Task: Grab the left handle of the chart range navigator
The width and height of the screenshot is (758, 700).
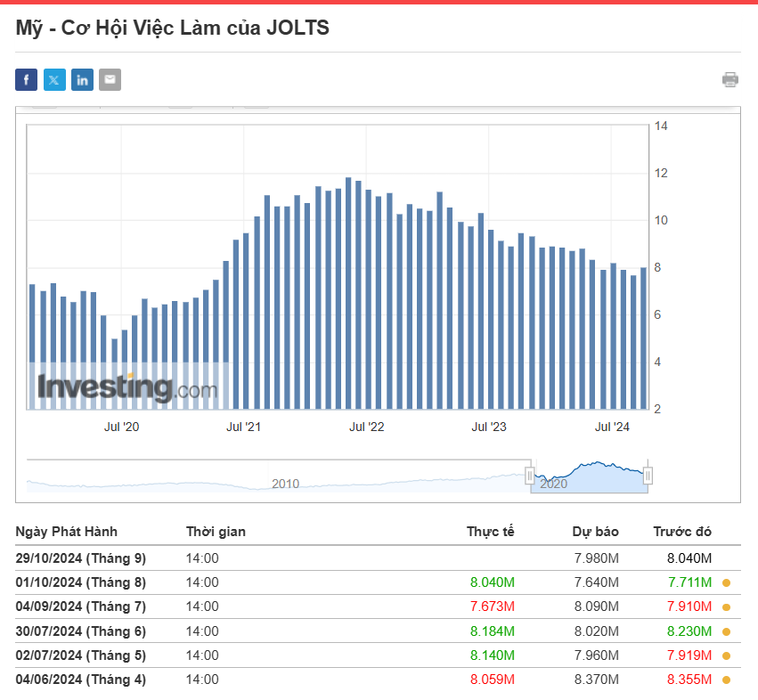Action: (530, 476)
